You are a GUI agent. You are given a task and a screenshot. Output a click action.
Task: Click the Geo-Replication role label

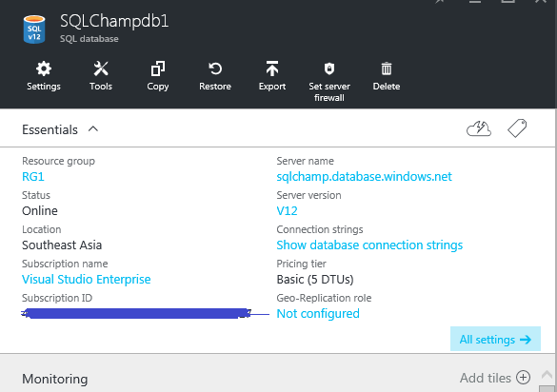(324, 298)
